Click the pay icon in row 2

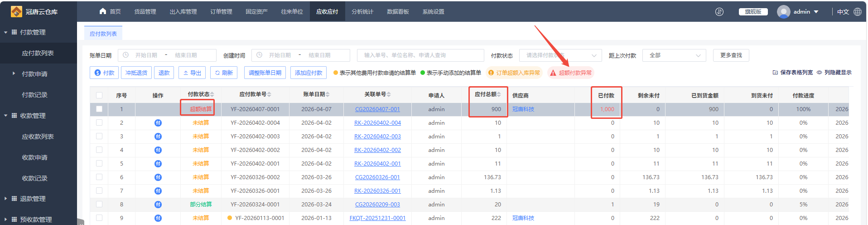[x=158, y=123]
